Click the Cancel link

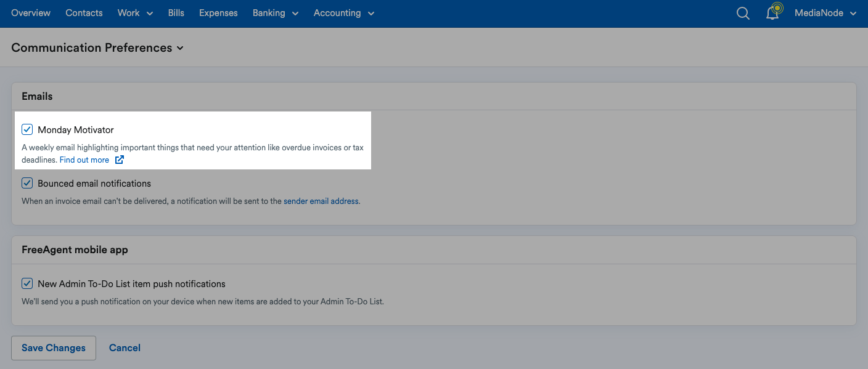click(x=125, y=347)
